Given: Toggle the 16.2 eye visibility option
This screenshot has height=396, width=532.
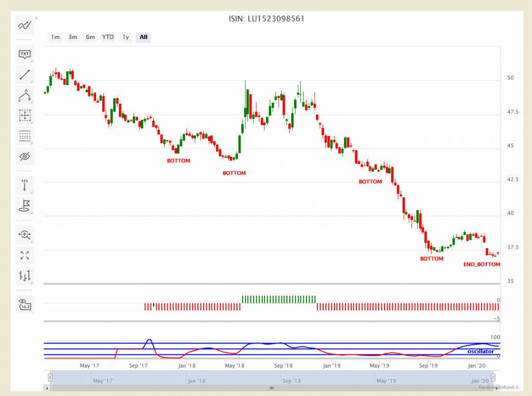Looking at the screenshot, I should pyautogui.click(x=24, y=306).
